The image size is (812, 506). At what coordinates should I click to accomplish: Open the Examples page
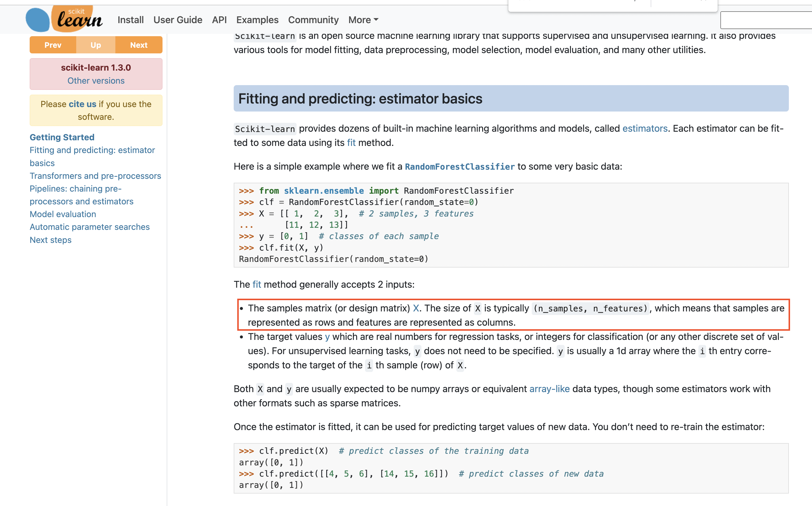click(x=257, y=20)
